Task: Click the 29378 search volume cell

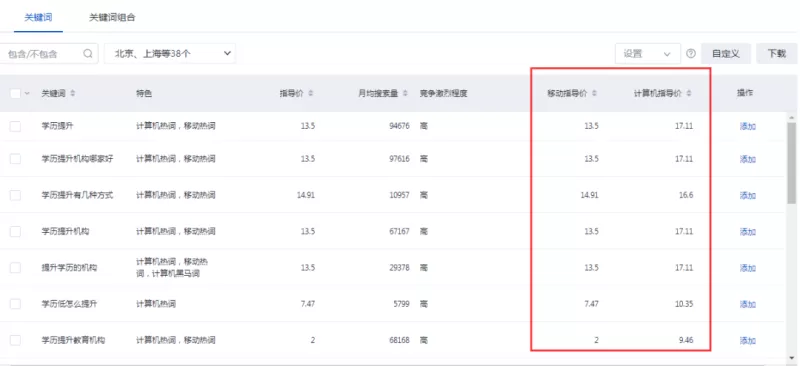Action: [399, 267]
